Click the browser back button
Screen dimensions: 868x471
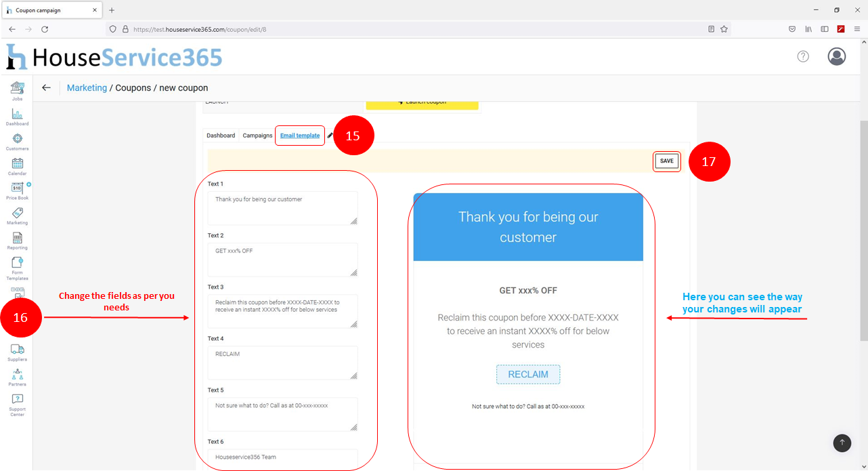click(x=12, y=29)
